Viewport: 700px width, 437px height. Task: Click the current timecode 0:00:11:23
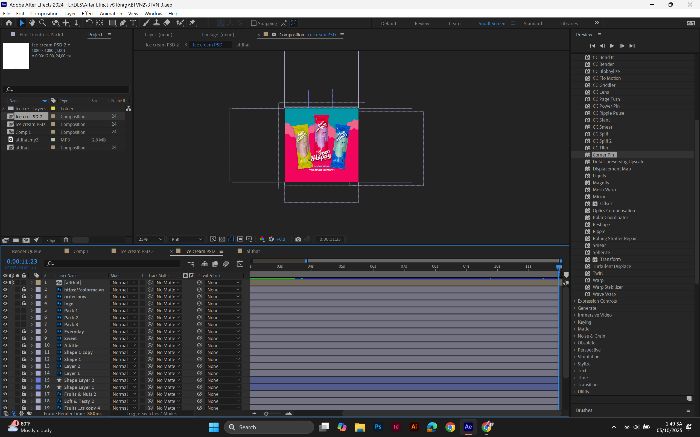pyautogui.click(x=22, y=262)
